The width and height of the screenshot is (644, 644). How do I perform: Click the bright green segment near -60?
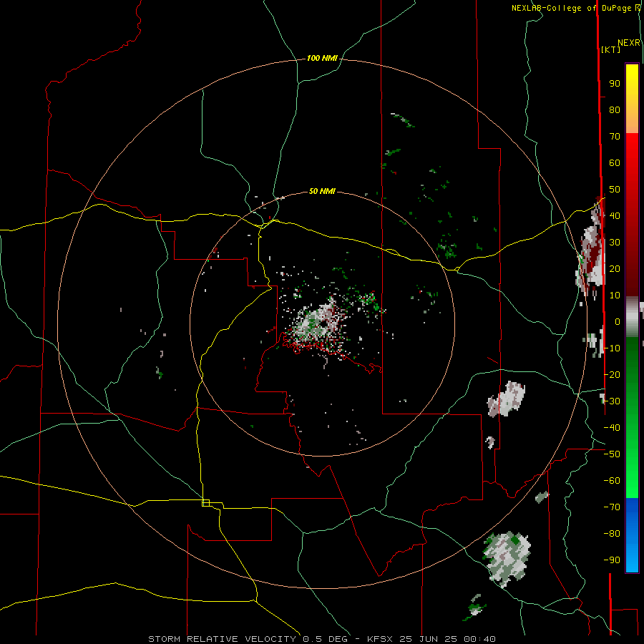[632, 481]
